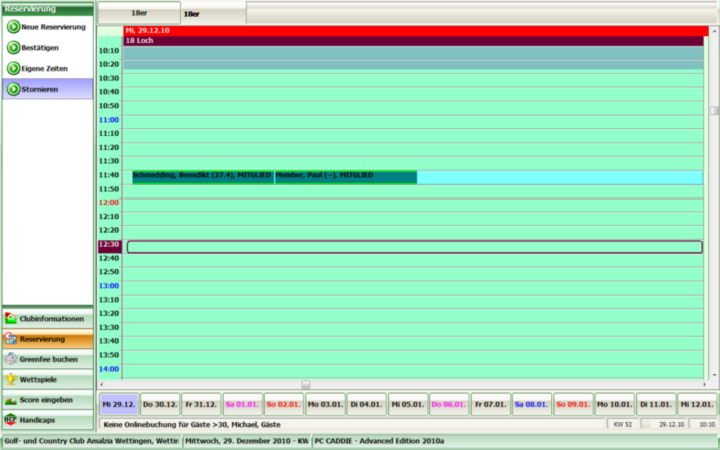Screen dimensions: 720x450
Task: Click the horizontal scrollbar thumb below timetable
Action: click(306, 384)
